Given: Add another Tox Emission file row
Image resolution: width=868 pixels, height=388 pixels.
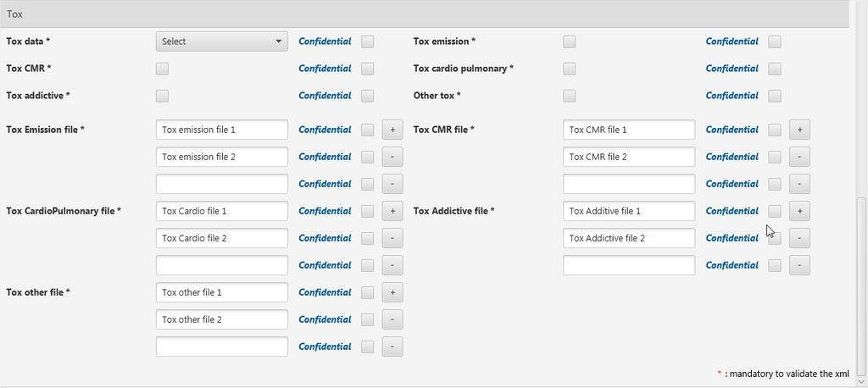Looking at the screenshot, I should tap(392, 130).
